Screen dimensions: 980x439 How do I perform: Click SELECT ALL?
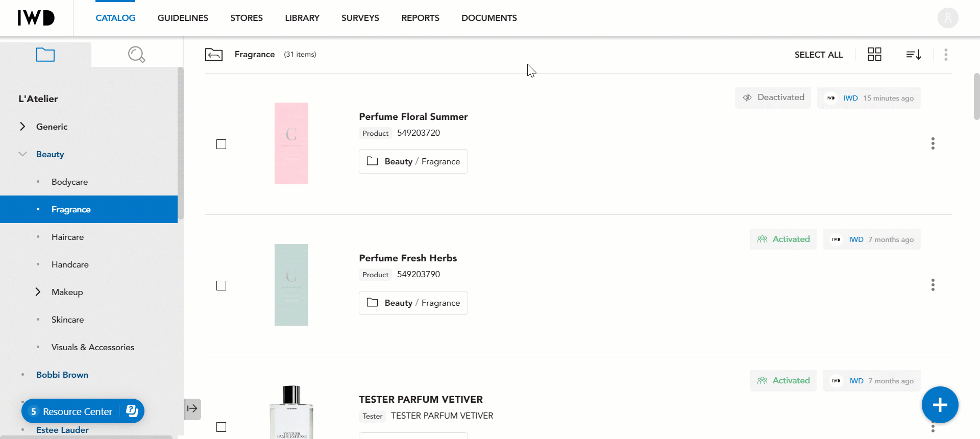(x=818, y=55)
